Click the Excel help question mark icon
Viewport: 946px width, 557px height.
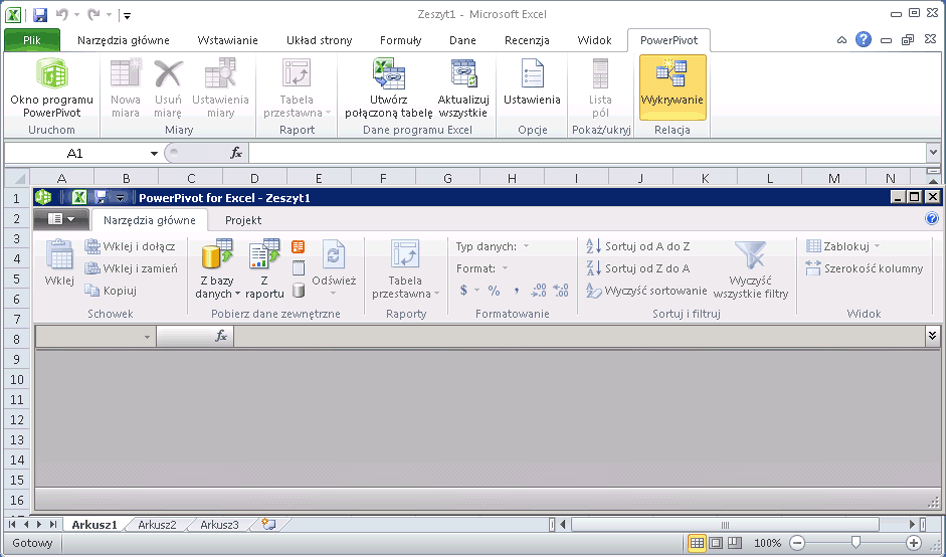coord(863,40)
